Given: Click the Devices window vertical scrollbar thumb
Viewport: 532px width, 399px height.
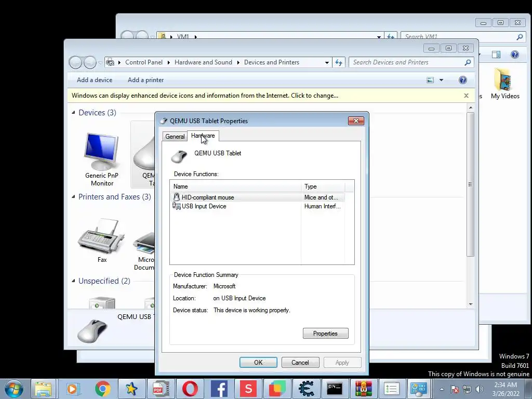Looking at the screenshot, I should pyautogui.click(x=470, y=184).
